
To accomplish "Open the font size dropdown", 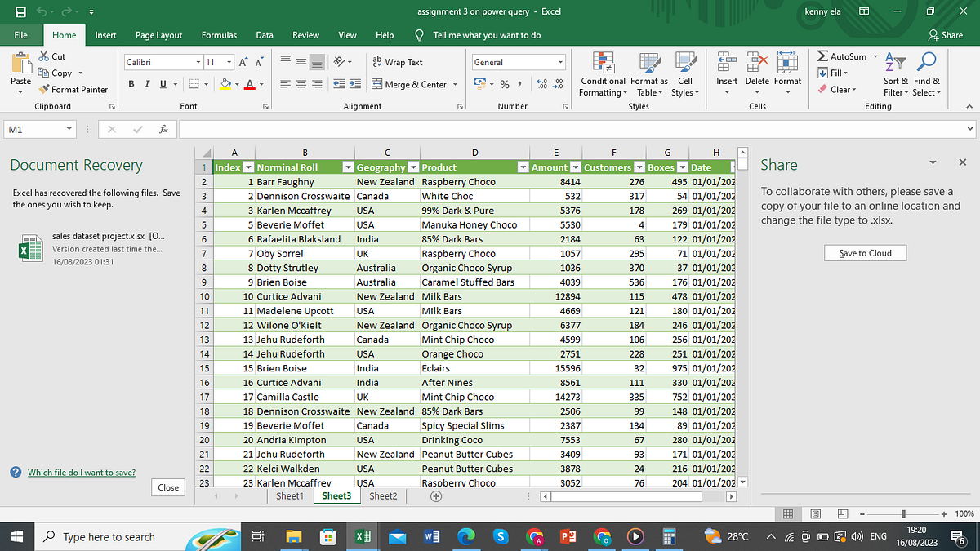I will 228,61.
